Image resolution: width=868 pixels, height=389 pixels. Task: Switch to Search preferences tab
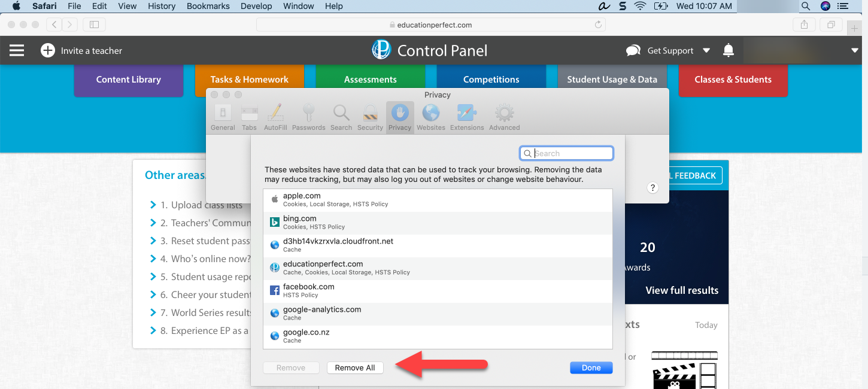pyautogui.click(x=341, y=117)
